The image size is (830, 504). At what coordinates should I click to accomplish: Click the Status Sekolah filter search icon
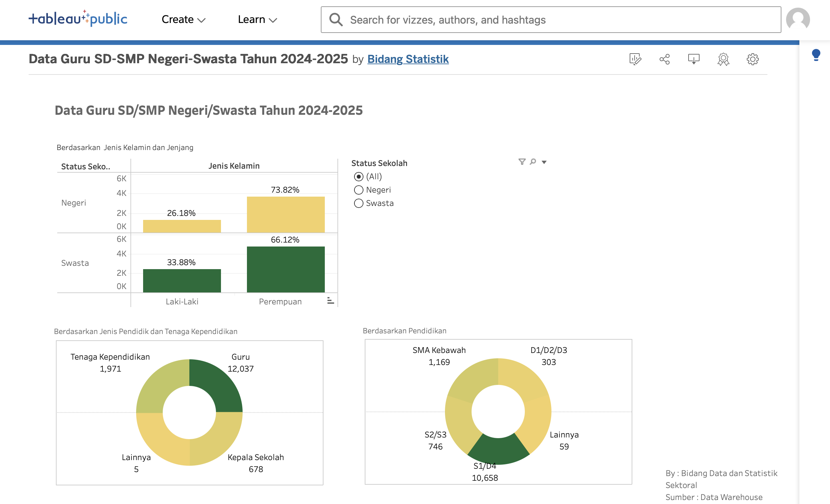pos(532,162)
